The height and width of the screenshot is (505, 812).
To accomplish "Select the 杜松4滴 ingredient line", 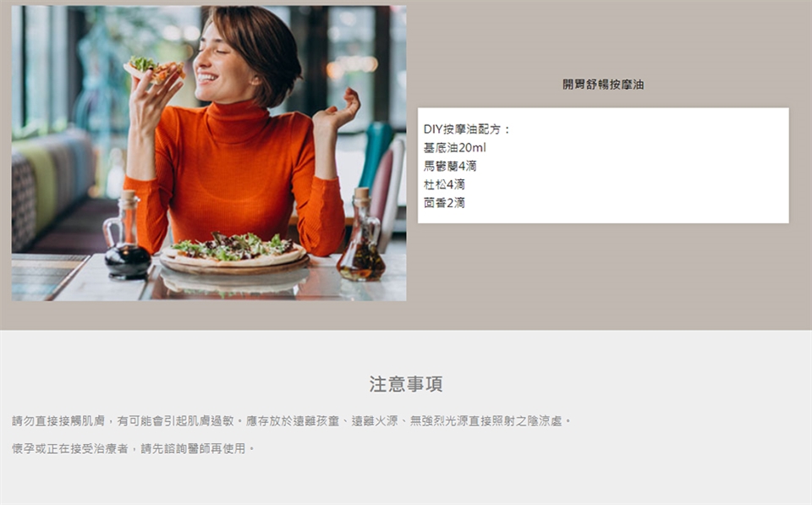I will 444,184.
